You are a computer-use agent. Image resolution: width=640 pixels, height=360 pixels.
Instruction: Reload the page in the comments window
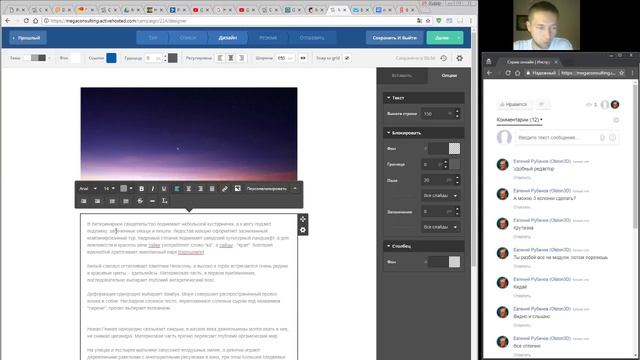pyautogui.click(x=508, y=73)
